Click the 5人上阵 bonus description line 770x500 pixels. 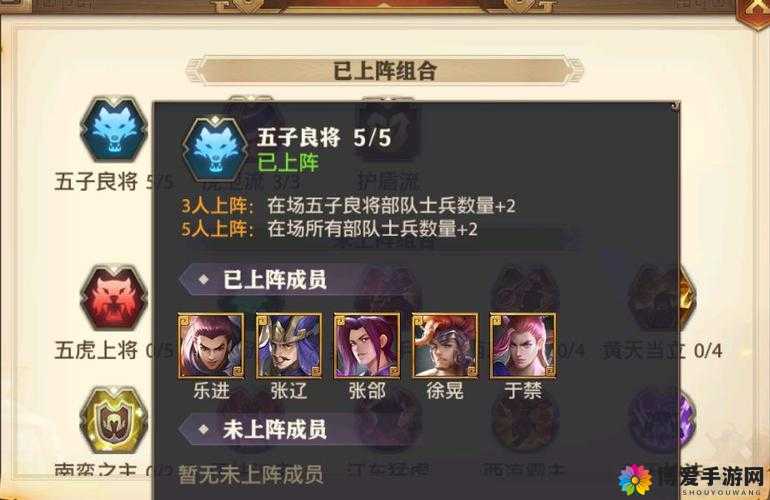[x=329, y=229]
